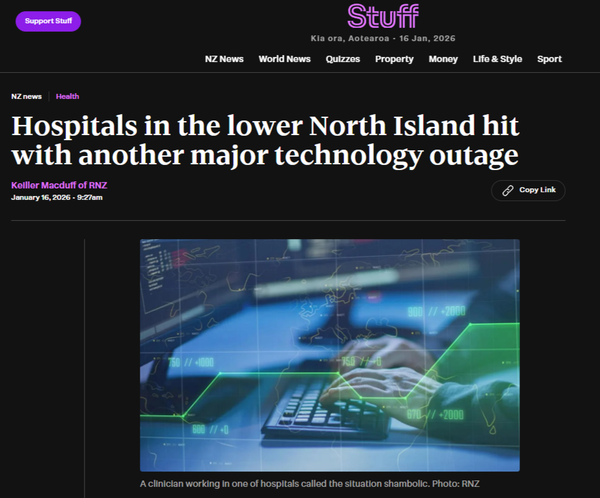This screenshot has width=600, height=498.
Task: Open the article's keyboard hero image
Action: click(x=330, y=355)
